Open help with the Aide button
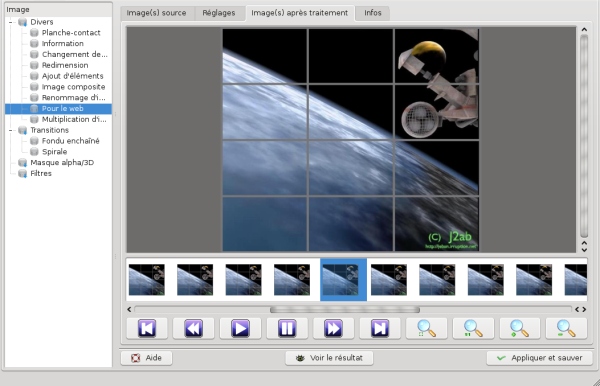The width and height of the screenshot is (600, 386). coord(147,358)
